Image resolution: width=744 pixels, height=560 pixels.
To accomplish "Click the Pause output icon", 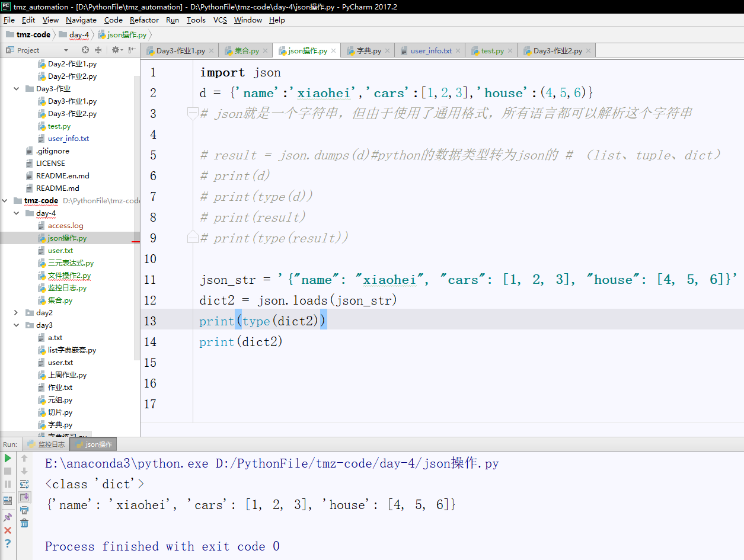I will click(8, 484).
